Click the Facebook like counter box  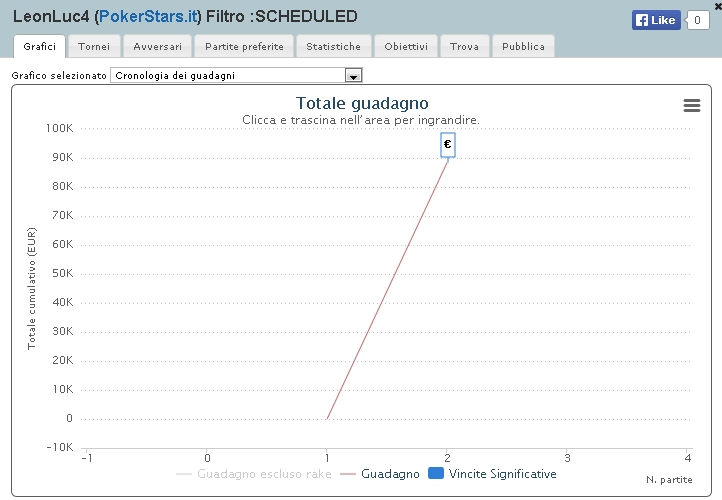[x=697, y=20]
